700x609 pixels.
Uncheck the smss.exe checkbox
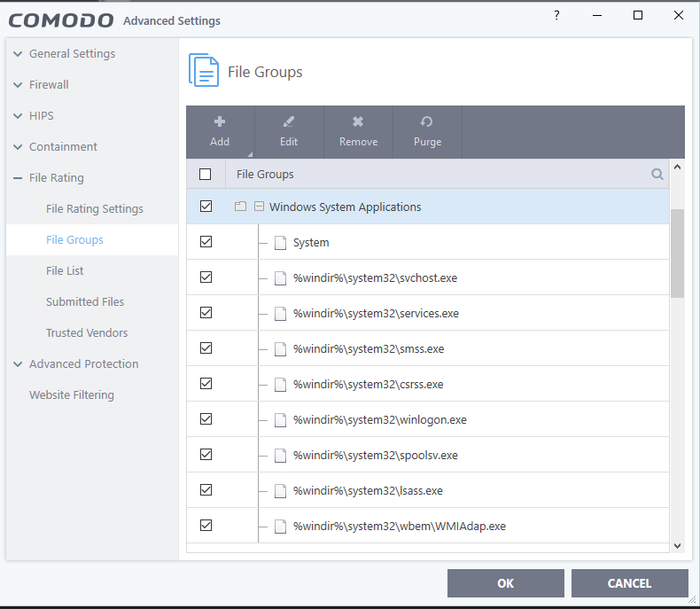tap(206, 347)
